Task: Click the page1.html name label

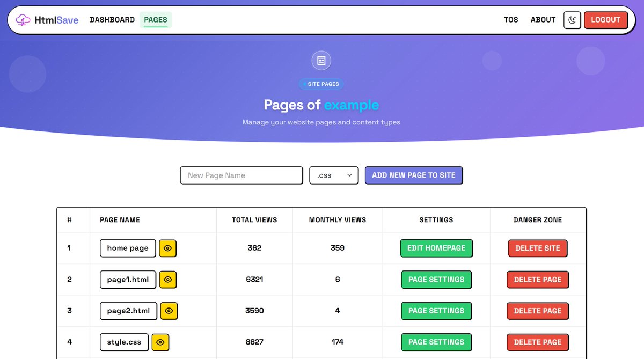Action: click(x=128, y=280)
